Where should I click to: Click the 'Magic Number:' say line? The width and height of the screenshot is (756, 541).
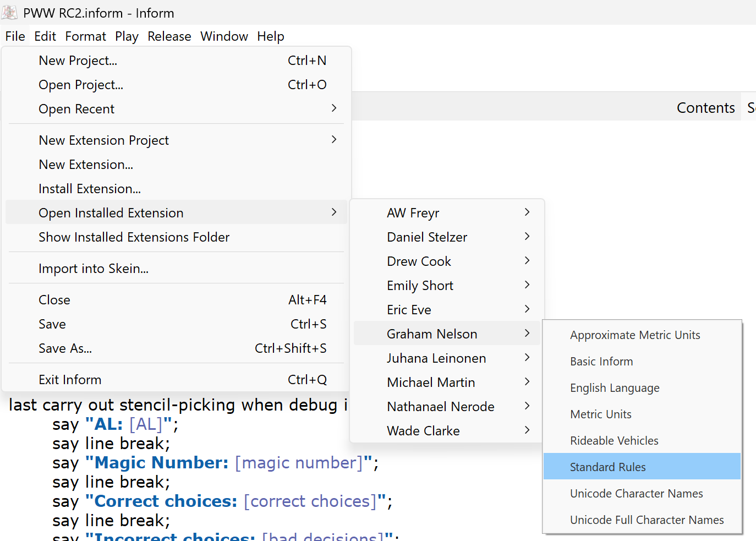tap(216, 463)
